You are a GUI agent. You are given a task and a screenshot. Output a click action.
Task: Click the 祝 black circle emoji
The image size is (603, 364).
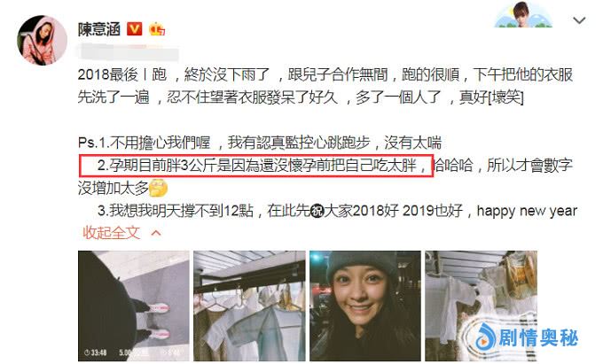(x=317, y=211)
